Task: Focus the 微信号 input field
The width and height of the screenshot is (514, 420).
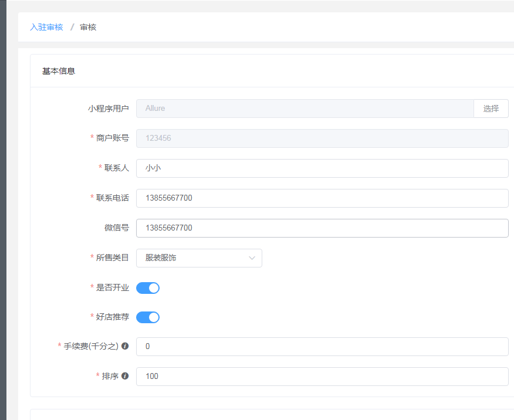Action: pyautogui.click(x=322, y=228)
